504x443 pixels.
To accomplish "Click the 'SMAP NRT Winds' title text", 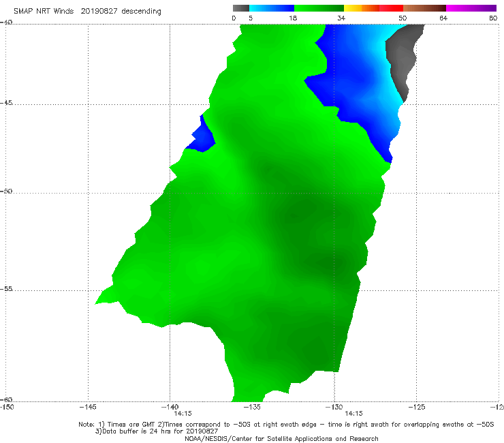I will [44, 12].
